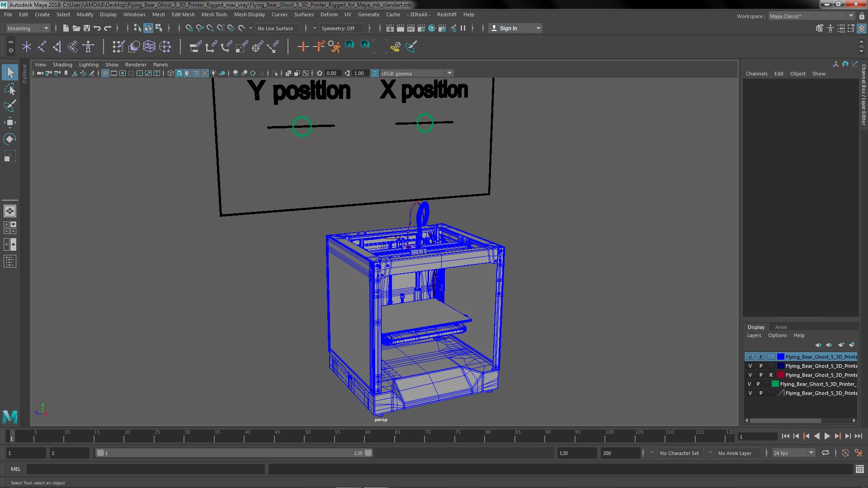Toggle playback P of green layer
The height and width of the screenshot is (488, 868).
click(758, 384)
